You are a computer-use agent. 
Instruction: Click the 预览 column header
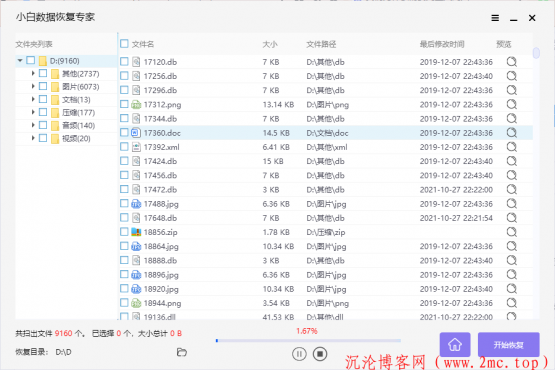click(x=504, y=44)
